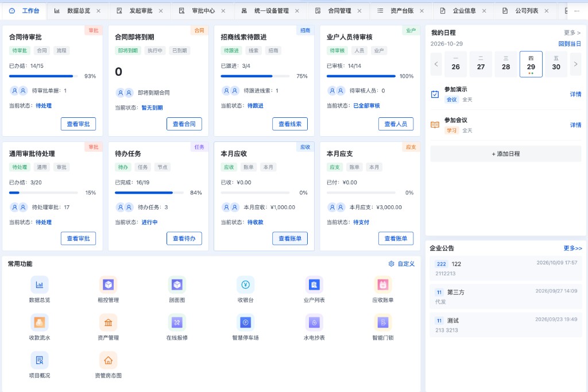The image size is (588, 392).
Task: Go to previous week in 我的日程
Action: [436, 64]
